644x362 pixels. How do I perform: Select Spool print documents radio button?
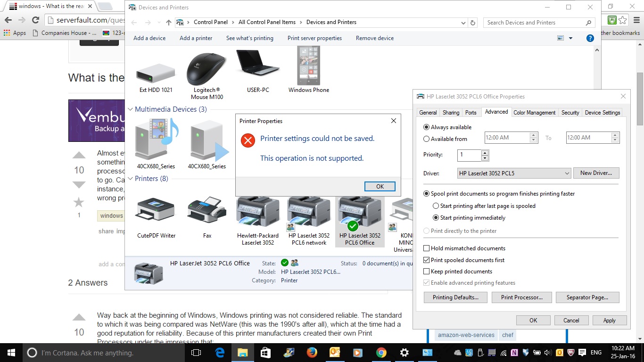coord(427,194)
